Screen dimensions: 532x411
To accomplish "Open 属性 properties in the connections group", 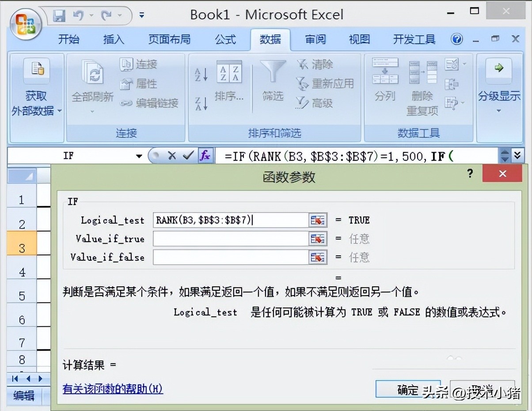I will pos(139,84).
